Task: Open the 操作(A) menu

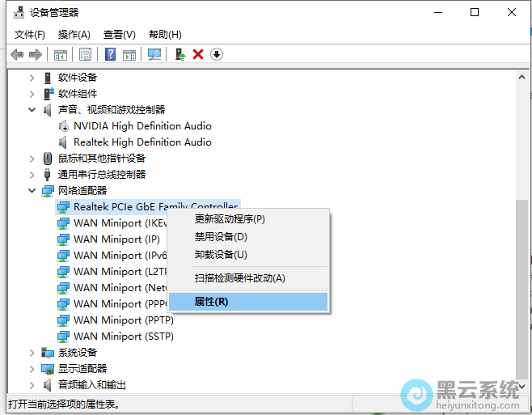Action: point(74,35)
